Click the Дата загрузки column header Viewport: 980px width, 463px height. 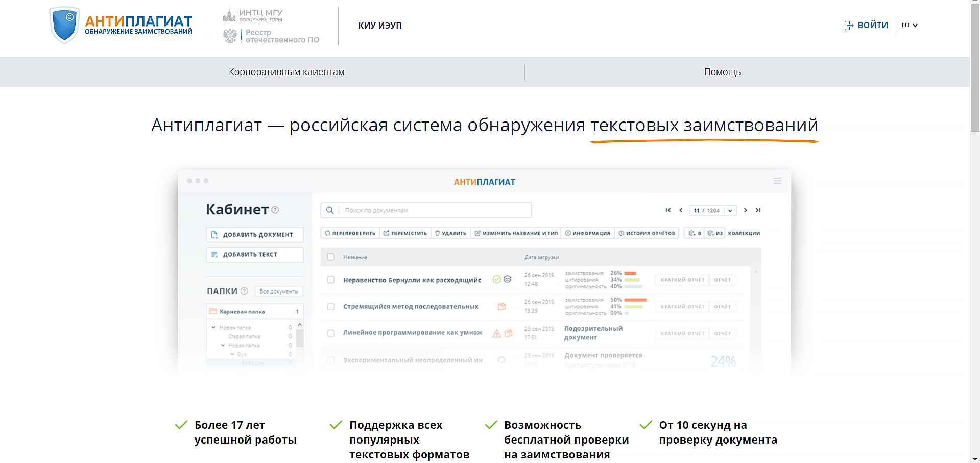tap(541, 257)
